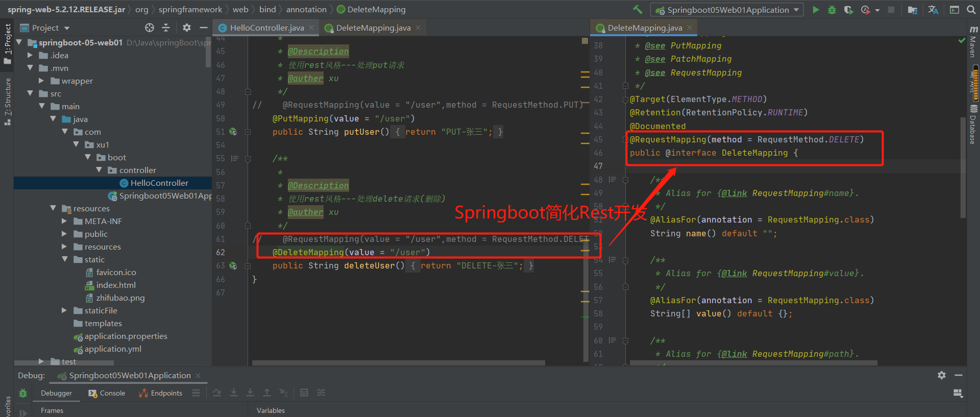Expand the META-INF folder

tap(64, 221)
